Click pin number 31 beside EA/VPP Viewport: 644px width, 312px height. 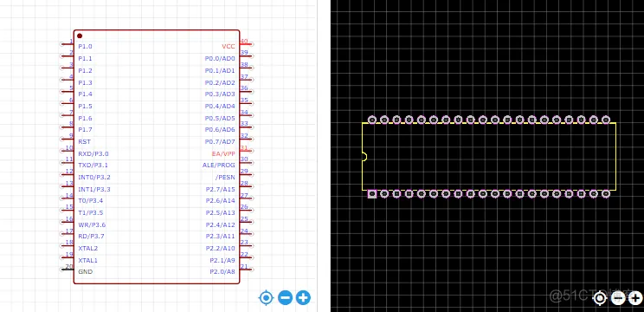[x=244, y=147]
